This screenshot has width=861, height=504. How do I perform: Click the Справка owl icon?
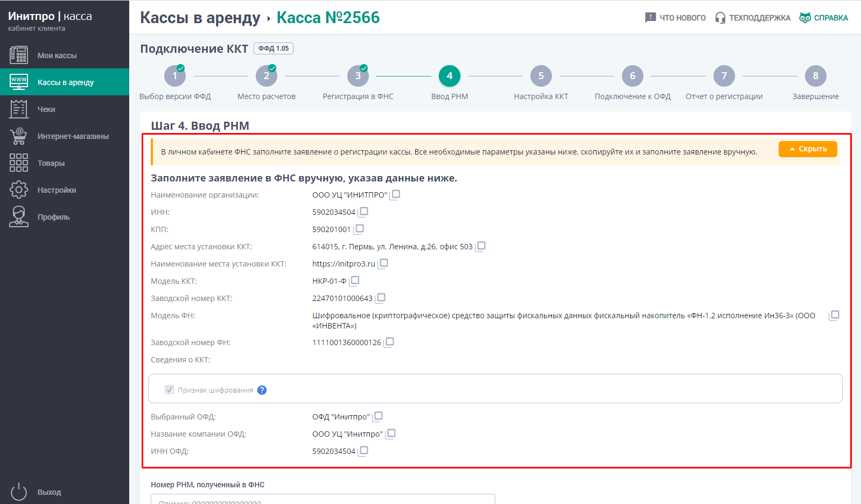click(x=805, y=18)
